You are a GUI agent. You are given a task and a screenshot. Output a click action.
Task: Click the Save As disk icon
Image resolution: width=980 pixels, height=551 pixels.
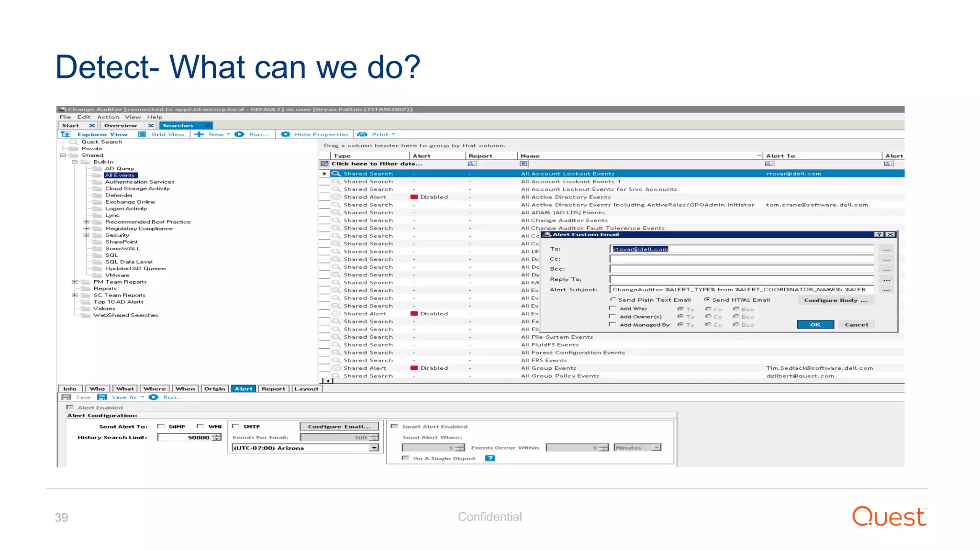[x=102, y=397]
